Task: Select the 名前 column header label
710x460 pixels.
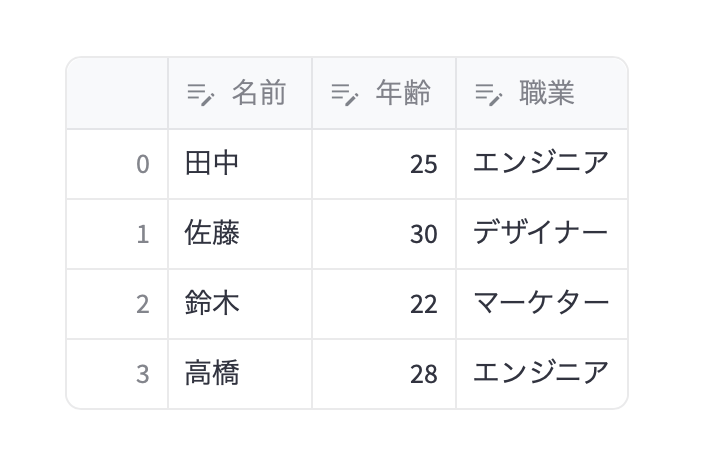Action: [x=259, y=94]
